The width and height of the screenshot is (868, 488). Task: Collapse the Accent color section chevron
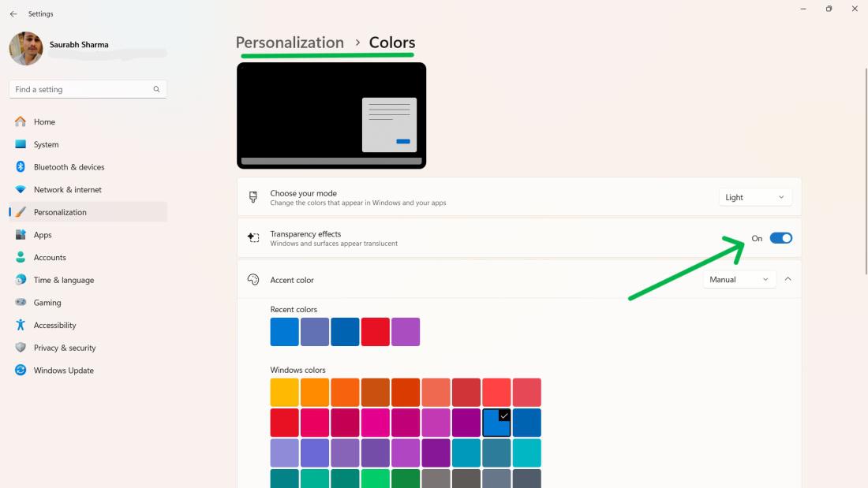(788, 279)
